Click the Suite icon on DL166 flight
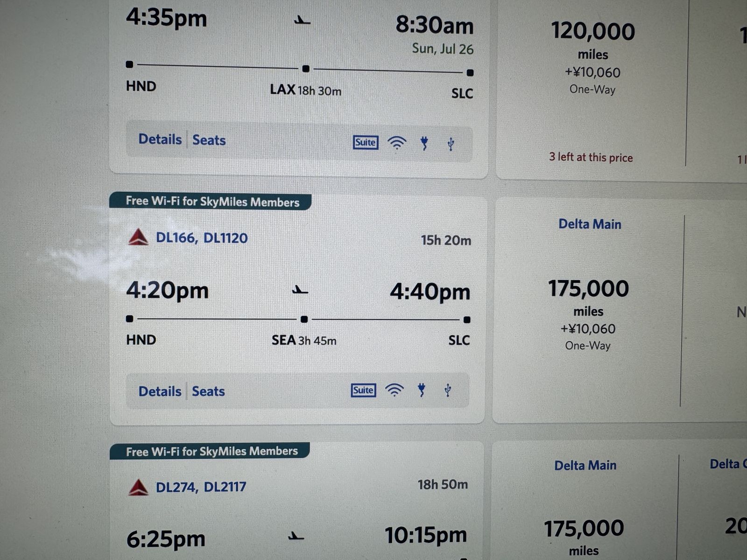747x560 pixels. pos(363,390)
